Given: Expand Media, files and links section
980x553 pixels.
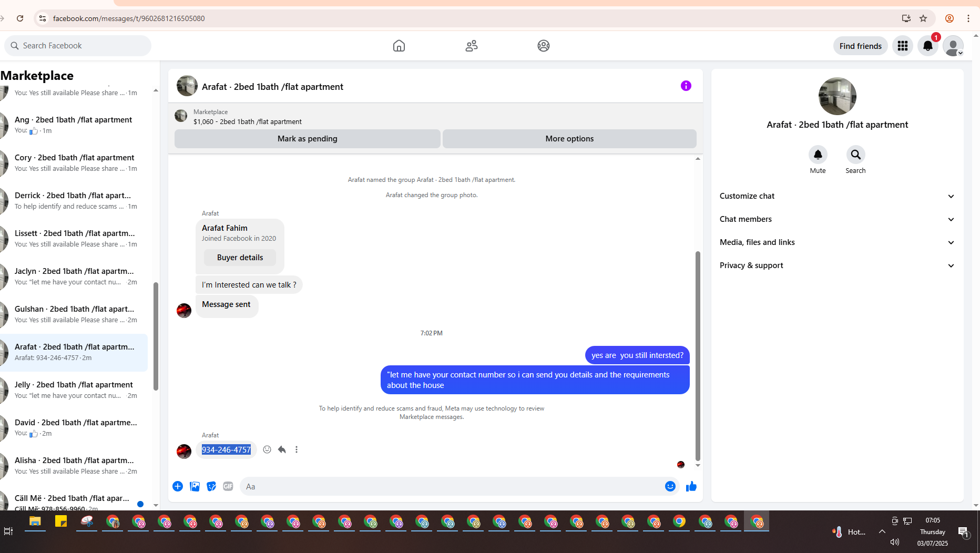Looking at the screenshot, I should click(837, 242).
